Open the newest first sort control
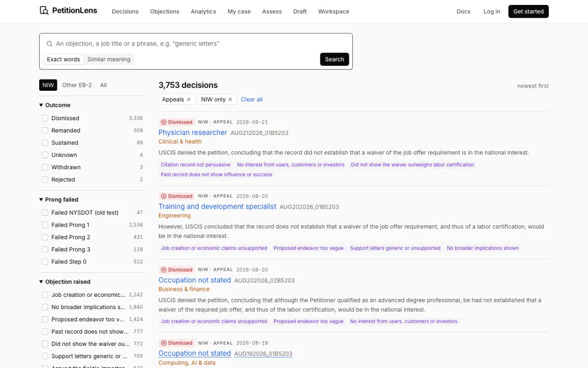 [533, 86]
